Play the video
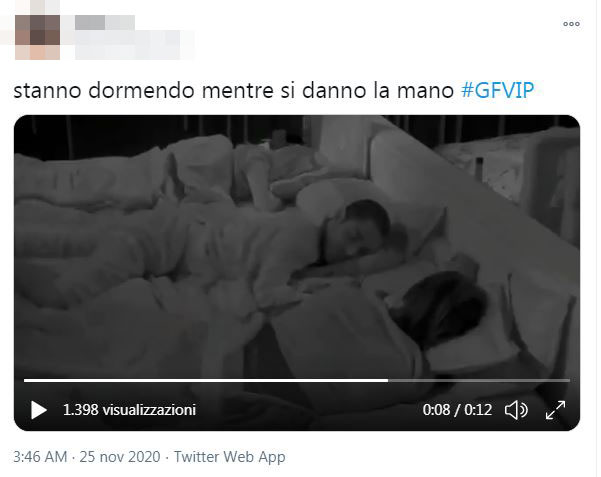The image size is (601, 477). [x=39, y=410]
